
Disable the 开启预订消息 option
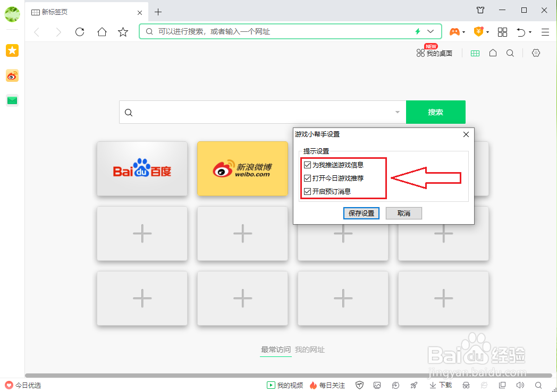coord(307,190)
